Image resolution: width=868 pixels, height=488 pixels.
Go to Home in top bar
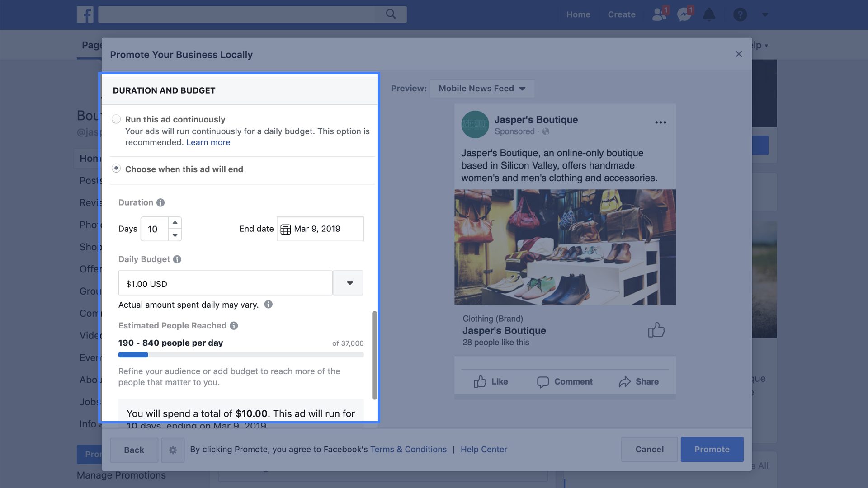[578, 14]
